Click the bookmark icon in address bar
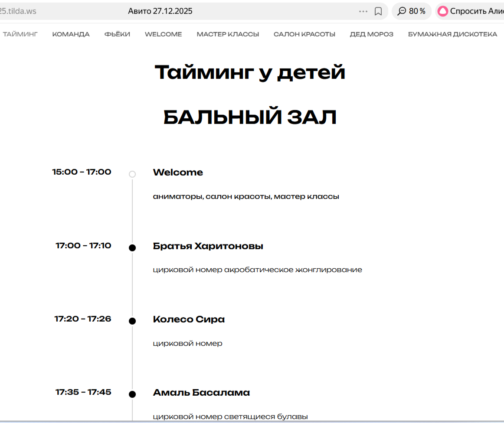This screenshot has width=504, height=423. tap(378, 11)
